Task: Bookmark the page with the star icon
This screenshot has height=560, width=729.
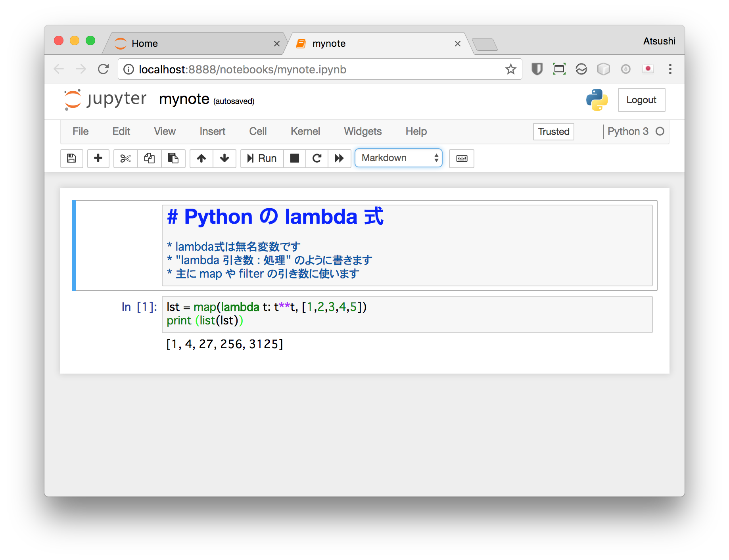Action: point(511,69)
